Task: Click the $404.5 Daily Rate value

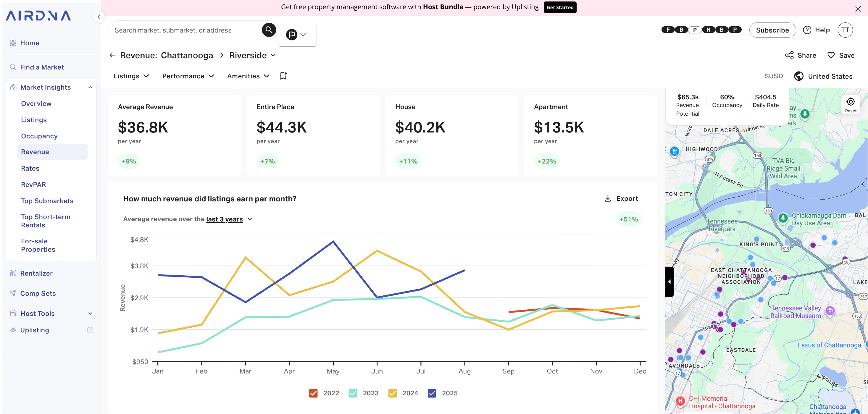Action: 766,97
